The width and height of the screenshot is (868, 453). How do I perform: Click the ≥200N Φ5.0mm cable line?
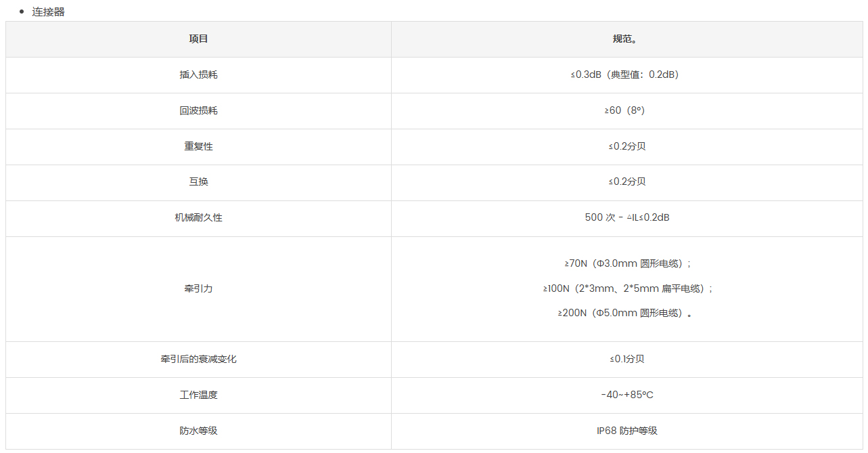click(626, 314)
